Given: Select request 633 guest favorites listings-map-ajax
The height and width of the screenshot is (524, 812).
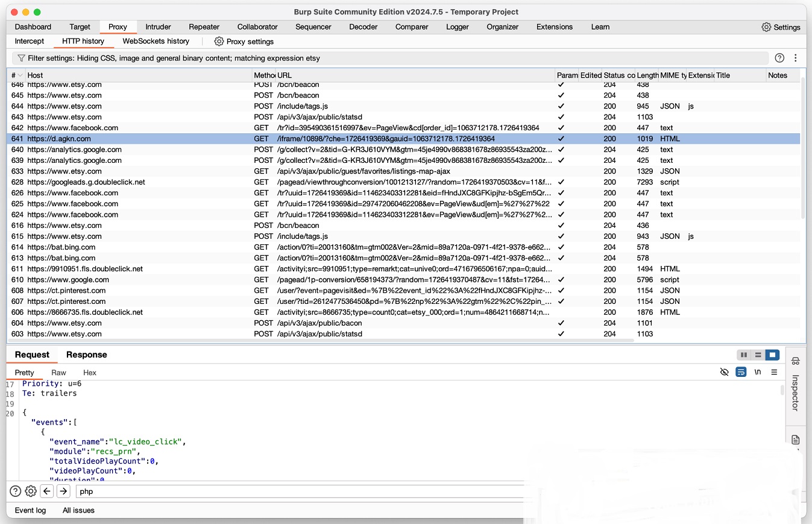Looking at the screenshot, I should [403, 171].
